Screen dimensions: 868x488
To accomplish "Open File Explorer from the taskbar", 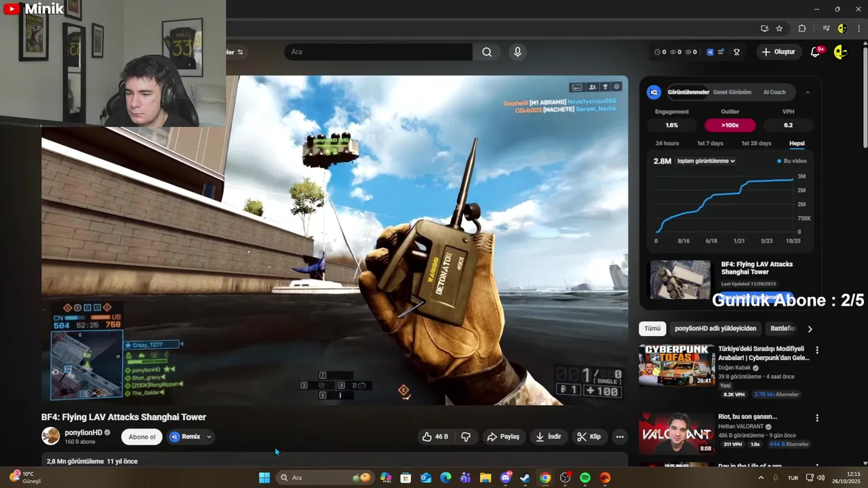I will 486,478.
